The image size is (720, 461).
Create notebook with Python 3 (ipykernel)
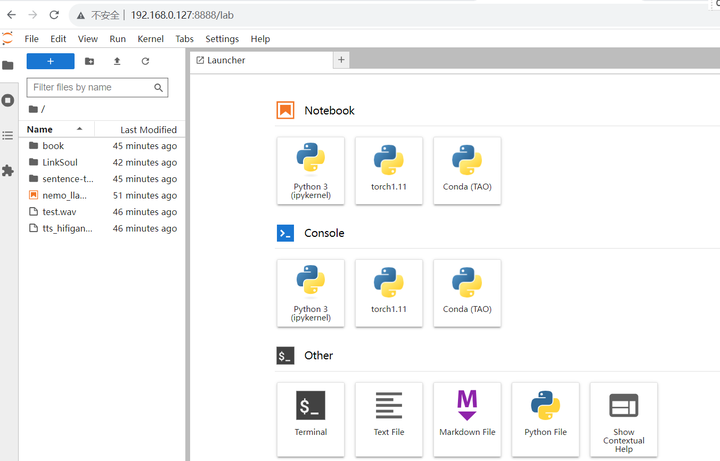(x=311, y=171)
